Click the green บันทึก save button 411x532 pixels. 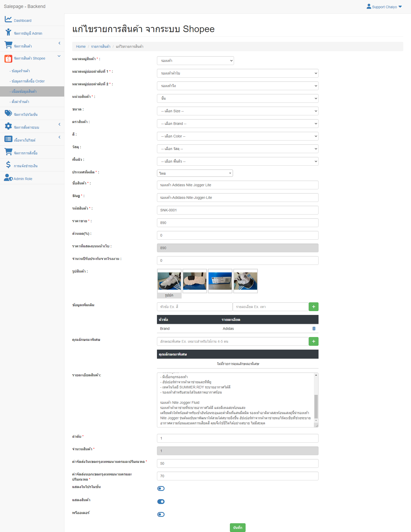[238, 528]
